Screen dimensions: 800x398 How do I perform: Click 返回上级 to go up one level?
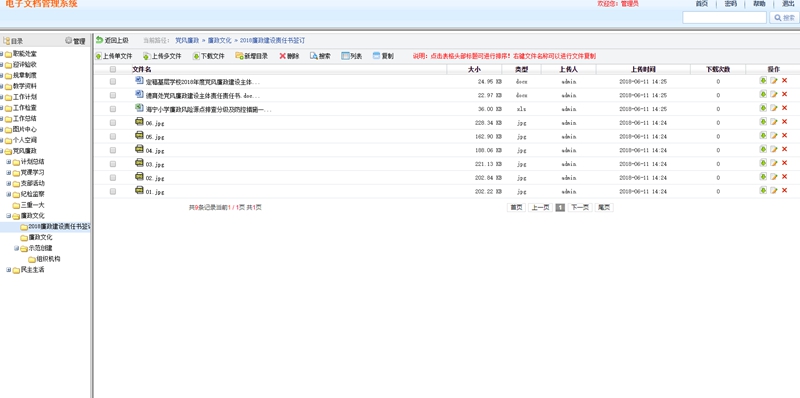click(112, 40)
